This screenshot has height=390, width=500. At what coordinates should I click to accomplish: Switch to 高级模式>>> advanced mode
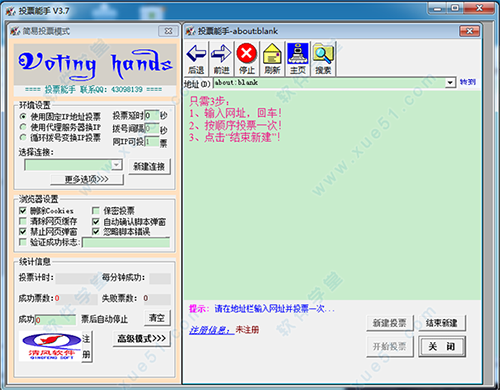click(142, 339)
